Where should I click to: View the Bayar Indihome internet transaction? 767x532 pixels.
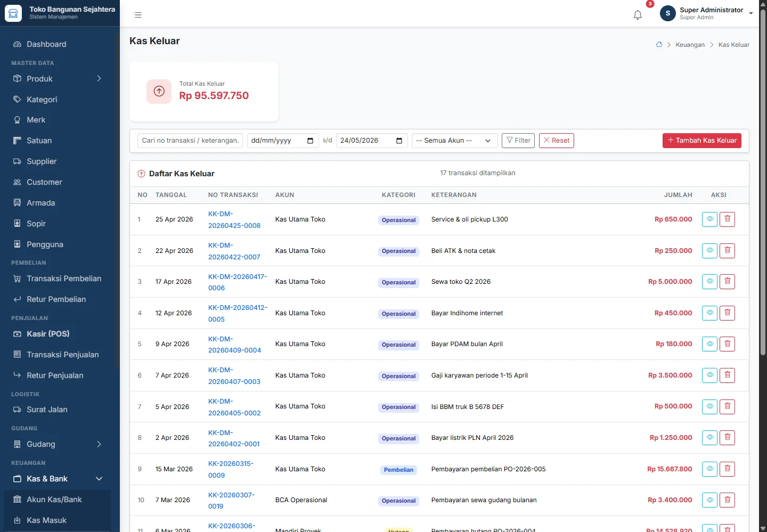(709, 313)
